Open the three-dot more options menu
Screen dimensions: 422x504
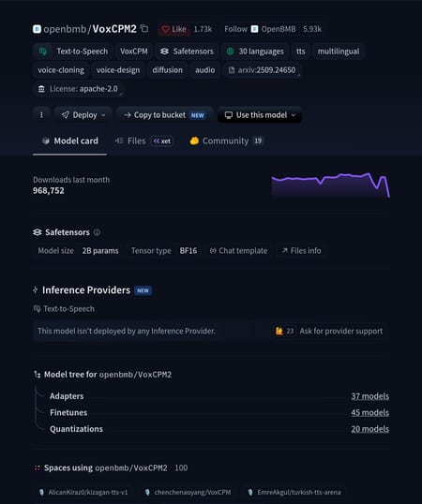pyautogui.click(x=41, y=115)
